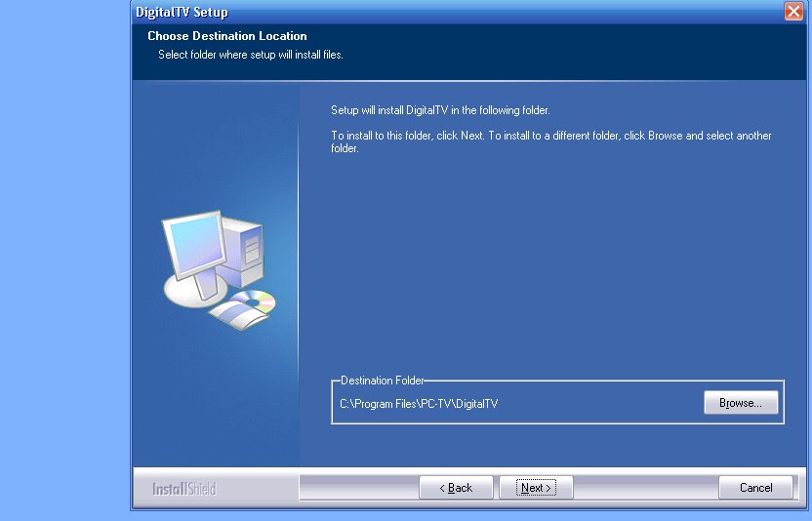
Task: Click the Next button to continue
Action: point(536,488)
